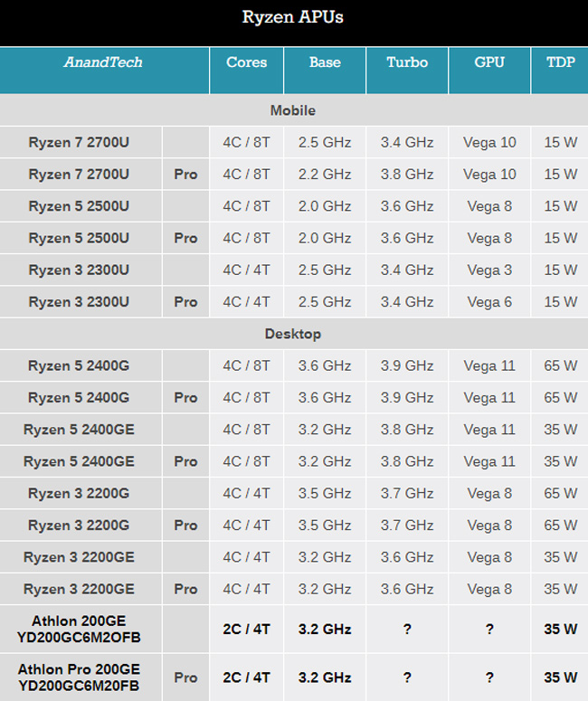Image resolution: width=588 pixels, height=701 pixels.
Task: Select the 2.2 GHz base clock cell
Action: pyautogui.click(x=325, y=174)
